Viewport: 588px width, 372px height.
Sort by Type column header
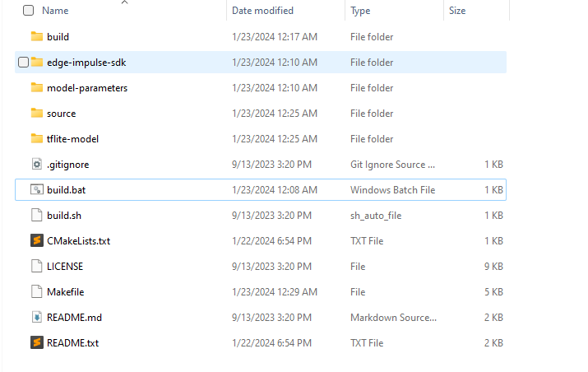click(x=360, y=11)
